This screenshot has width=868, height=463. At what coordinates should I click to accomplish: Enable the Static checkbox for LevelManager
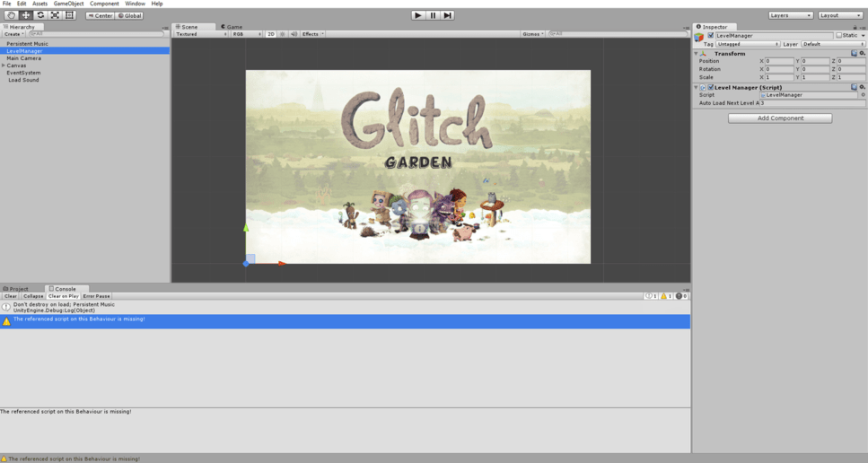(x=838, y=35)
